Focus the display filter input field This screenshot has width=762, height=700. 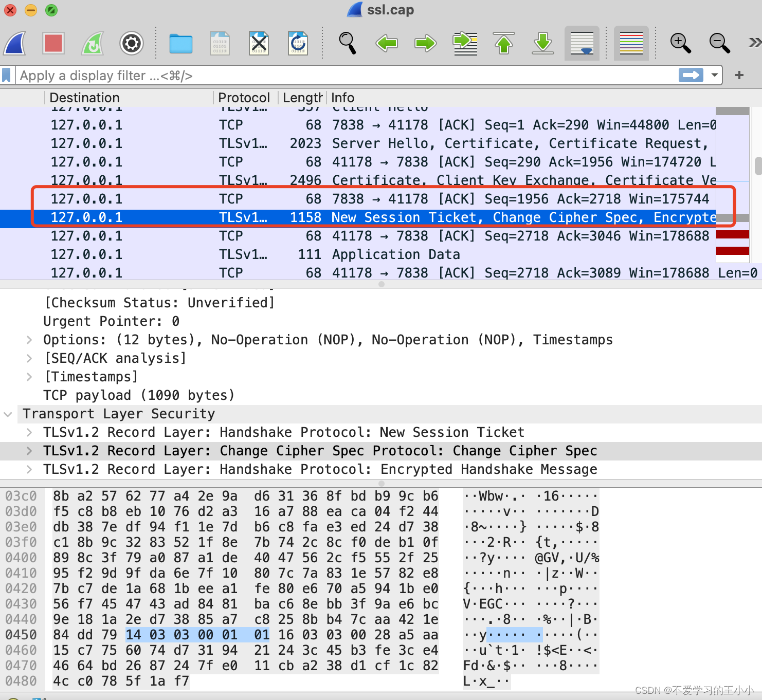(347, 76)
